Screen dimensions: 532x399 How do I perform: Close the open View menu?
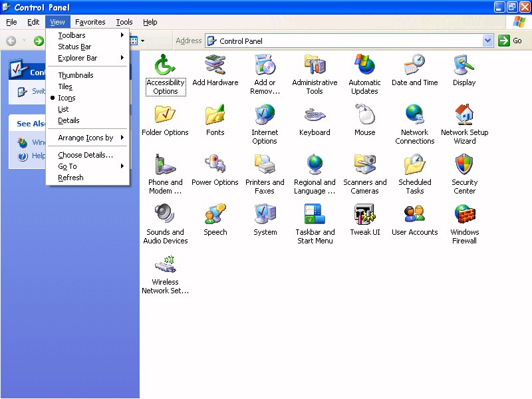click(x=57, y=22)
